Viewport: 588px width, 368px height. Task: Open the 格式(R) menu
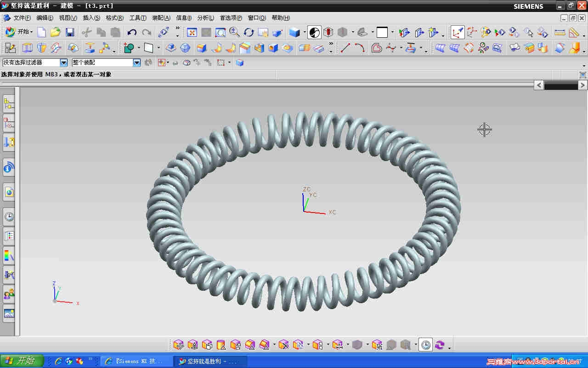(114, 18)
